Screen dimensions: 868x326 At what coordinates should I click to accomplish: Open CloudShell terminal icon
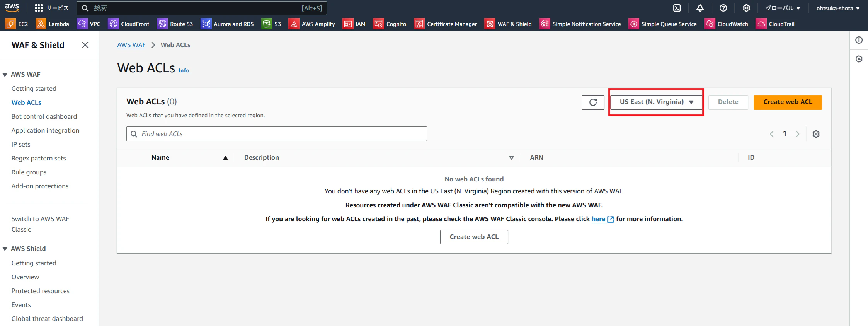(x=677, y=8)
